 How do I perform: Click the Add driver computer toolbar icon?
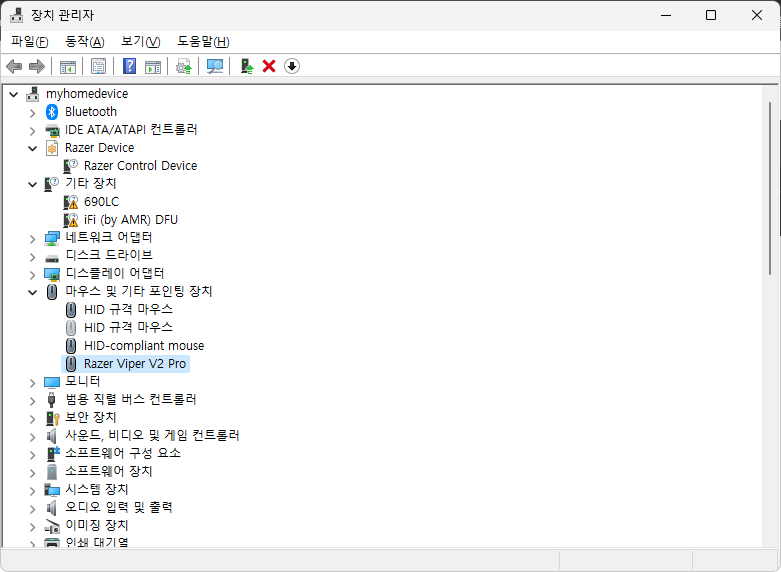tap(247, 66)
